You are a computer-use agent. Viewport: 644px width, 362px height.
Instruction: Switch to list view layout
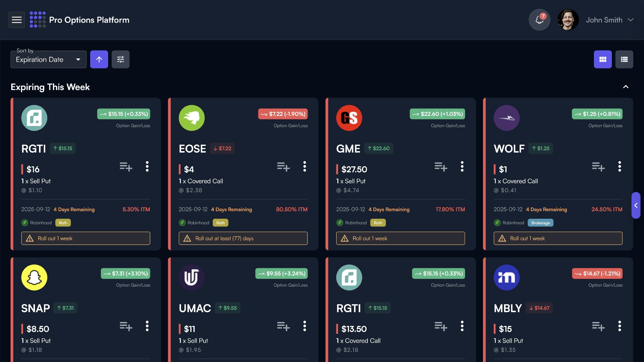624,59
